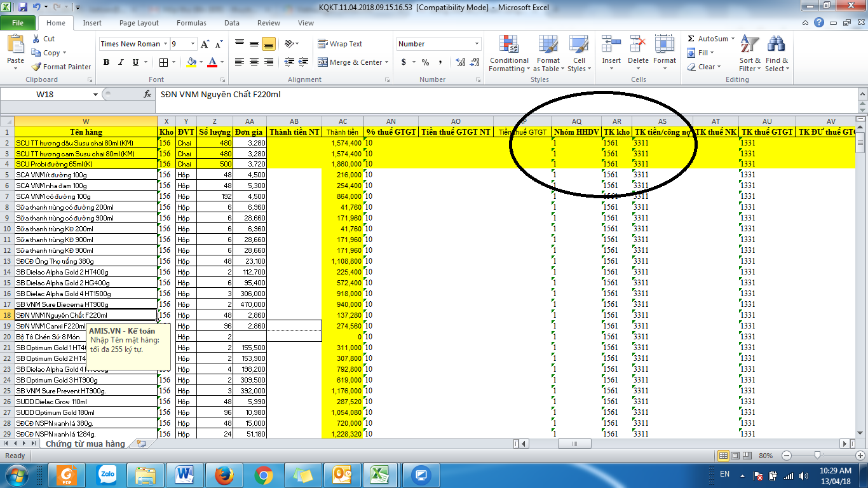
Task: Click the Name Box showing W18
Action: [x=46, y=94]
